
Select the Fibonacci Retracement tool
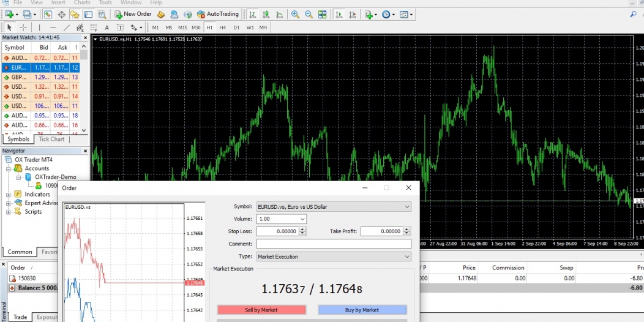[x=93, y=28]
